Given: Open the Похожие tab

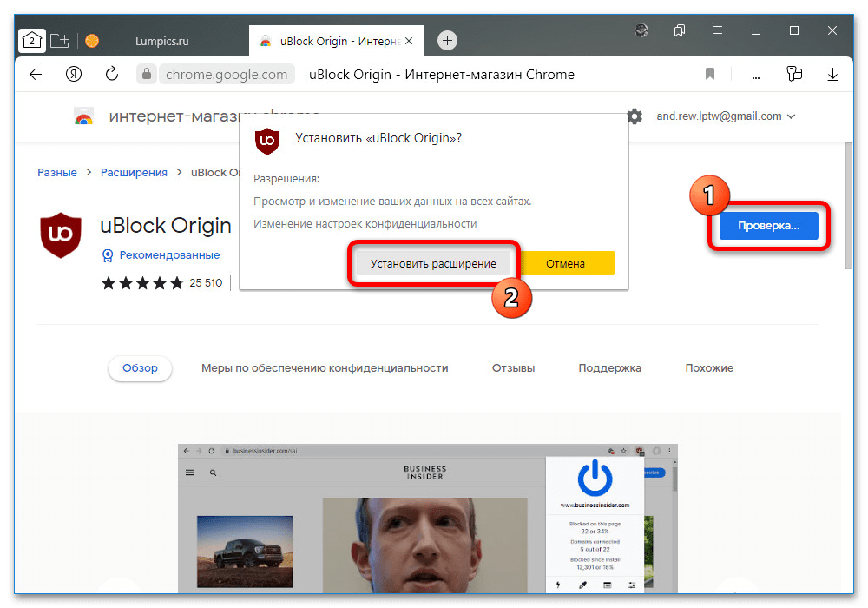Looking at the screenshot, I should coord(709,368).
